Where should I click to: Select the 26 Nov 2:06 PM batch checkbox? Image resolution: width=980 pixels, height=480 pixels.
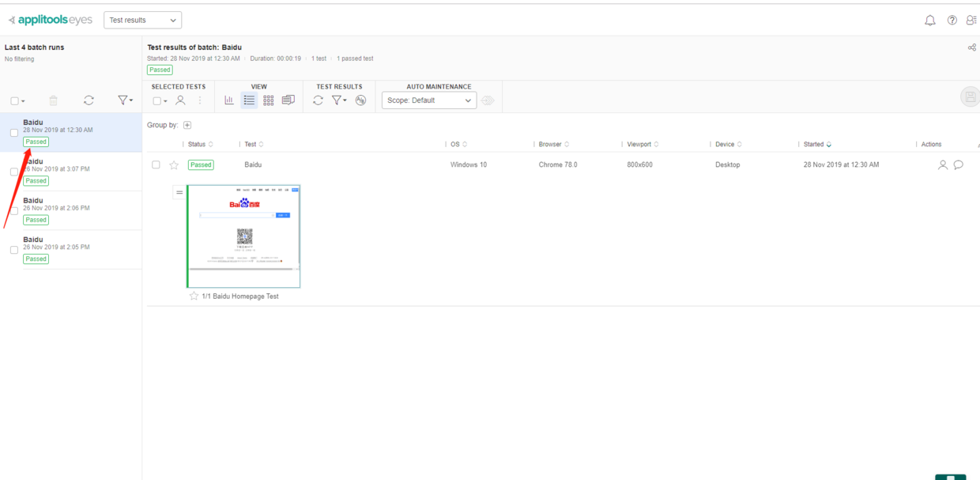pyautogui.click(x=14, y=211)
